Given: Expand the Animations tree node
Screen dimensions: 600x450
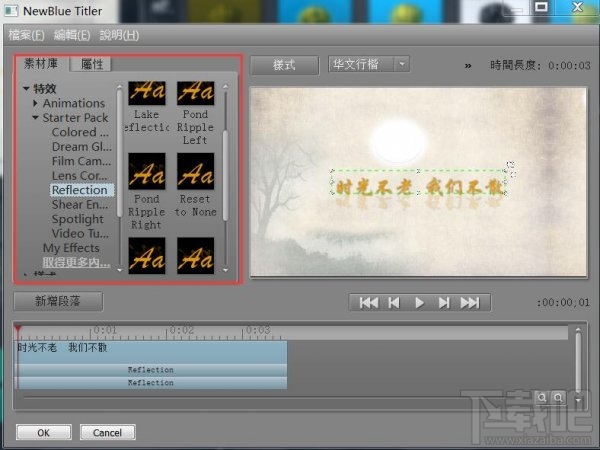Looking at the screenshot, I should 35,103.
